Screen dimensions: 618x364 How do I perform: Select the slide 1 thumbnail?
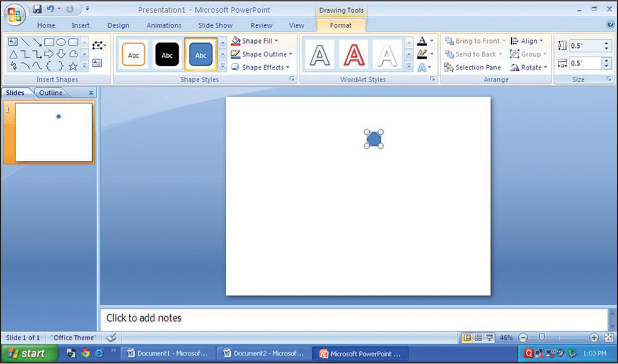[x=53, y=132]
